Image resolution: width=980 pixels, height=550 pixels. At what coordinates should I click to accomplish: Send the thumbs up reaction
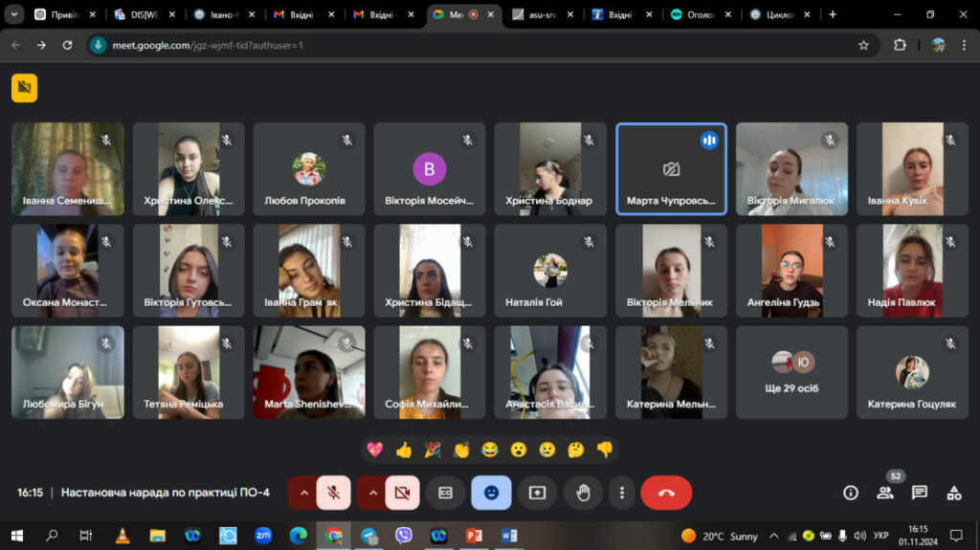coord(403,449)
